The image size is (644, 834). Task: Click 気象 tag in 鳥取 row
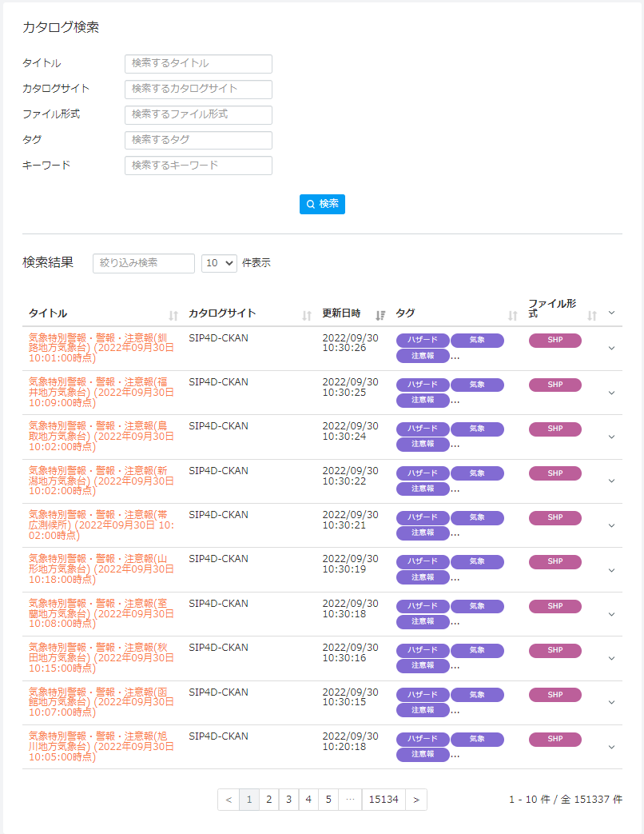477,429
